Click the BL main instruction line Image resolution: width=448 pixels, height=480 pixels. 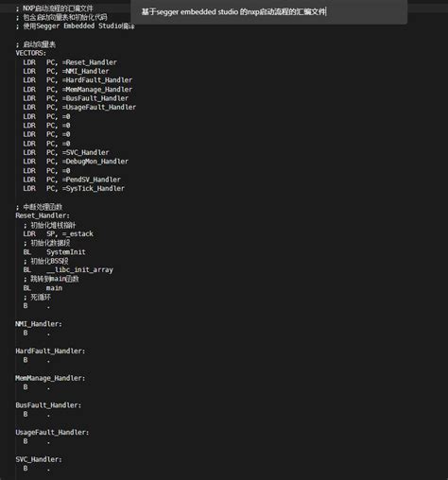pos(43,288)
